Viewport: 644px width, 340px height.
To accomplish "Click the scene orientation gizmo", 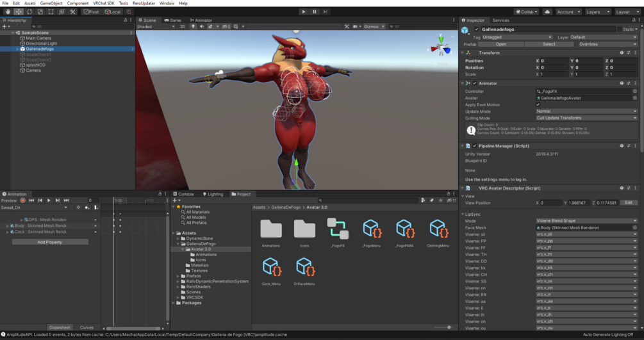I will (x=441, y=48).
